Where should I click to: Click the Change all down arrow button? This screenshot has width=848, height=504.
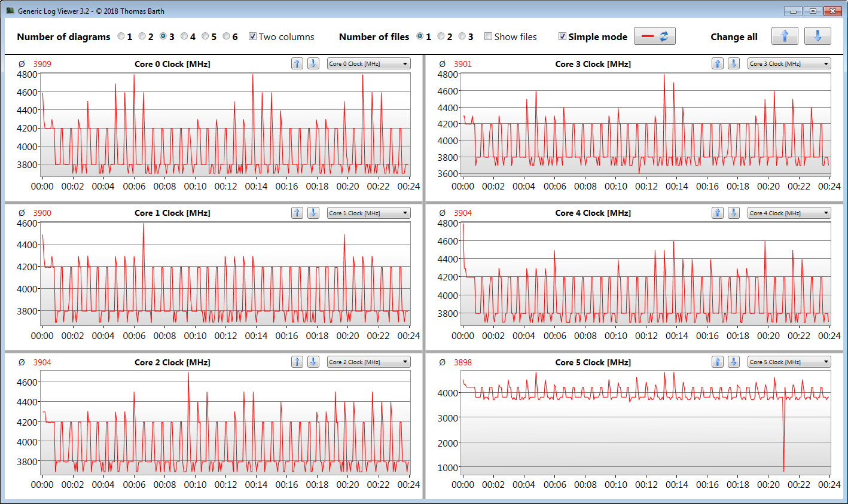coord(817,36)
